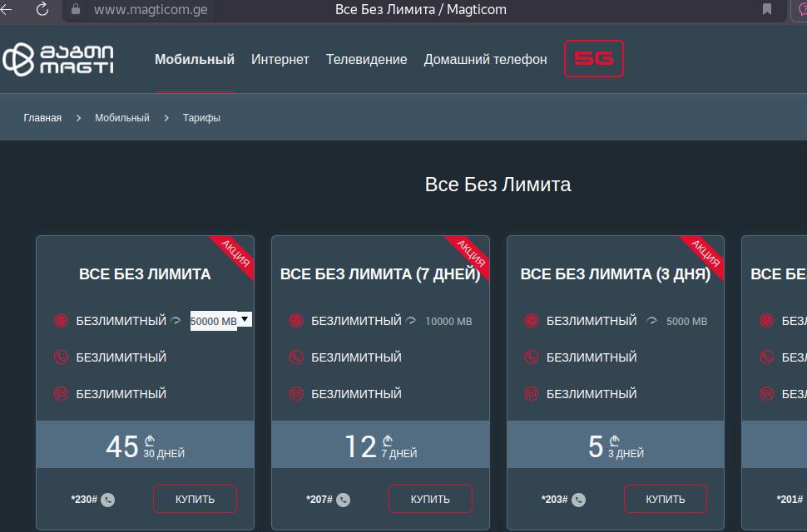807x532 pixels.
Task: Click calls icon in the 3 дня card
Action: 531,357
